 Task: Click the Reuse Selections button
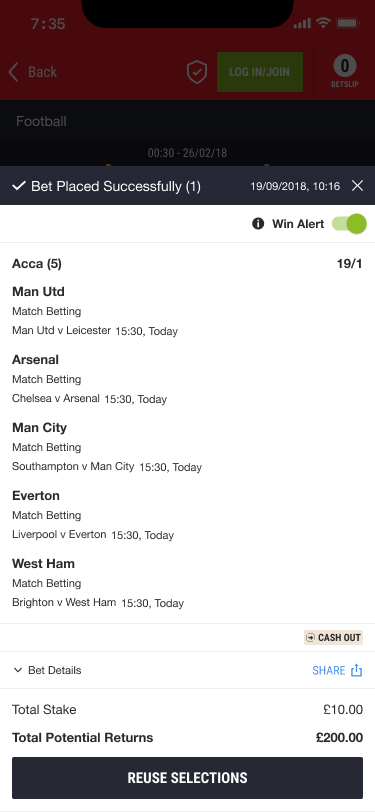coord(188,778)
